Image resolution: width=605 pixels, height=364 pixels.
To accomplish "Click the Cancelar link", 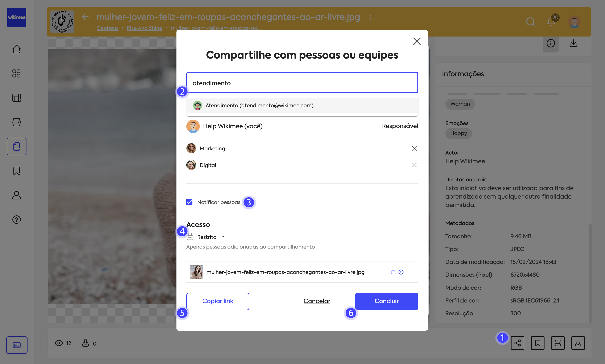I will coord(317,301).
